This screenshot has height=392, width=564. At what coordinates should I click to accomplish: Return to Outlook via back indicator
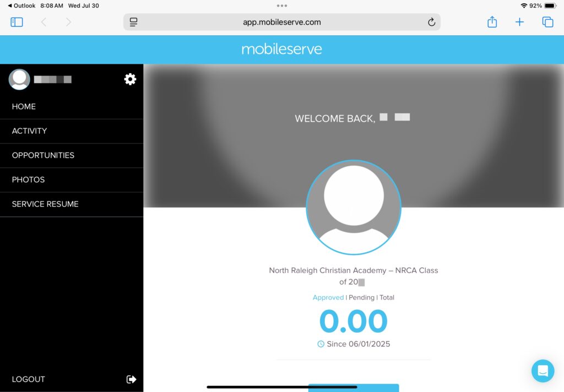[x=21, y=6]
